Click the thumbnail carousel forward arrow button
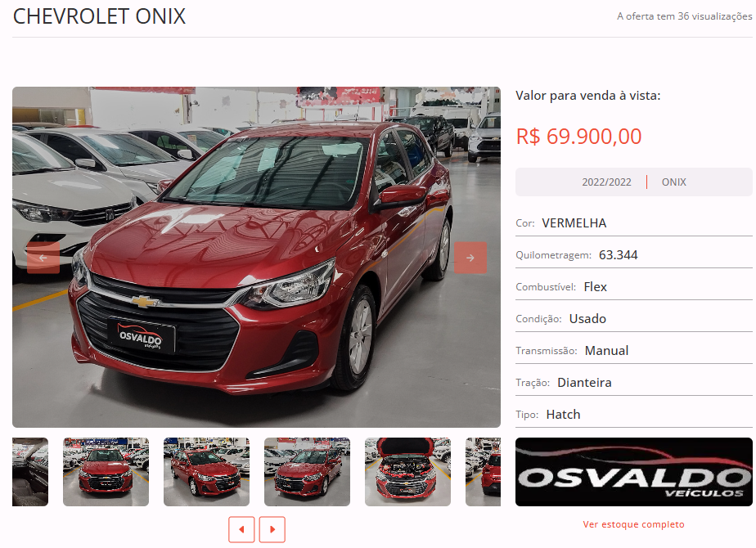Image resolution: width=756 pixels, height=548 pixels. click(x=272, y=529)
